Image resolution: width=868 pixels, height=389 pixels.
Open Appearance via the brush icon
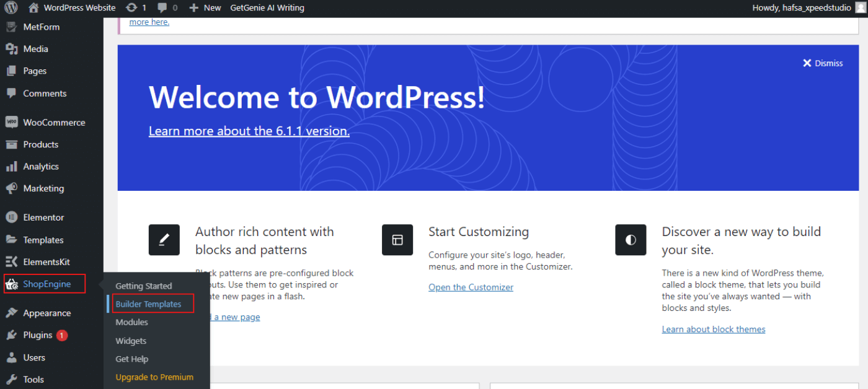[11, 313]
